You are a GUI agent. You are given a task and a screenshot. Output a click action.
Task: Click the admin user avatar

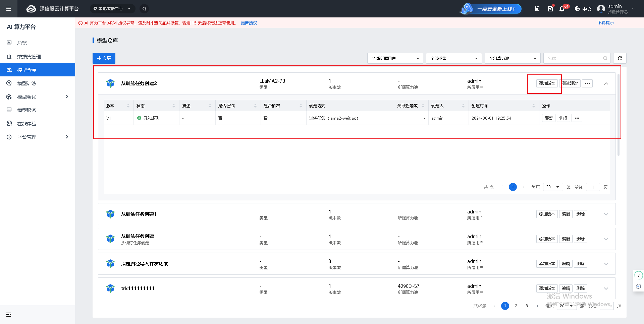point(601,9)
